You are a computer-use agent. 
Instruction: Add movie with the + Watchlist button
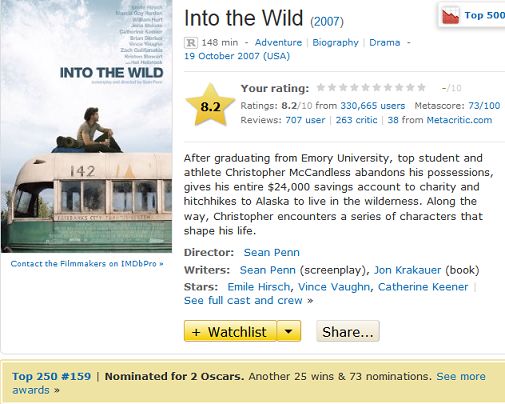pyautogui.click(x=230, y=331)
